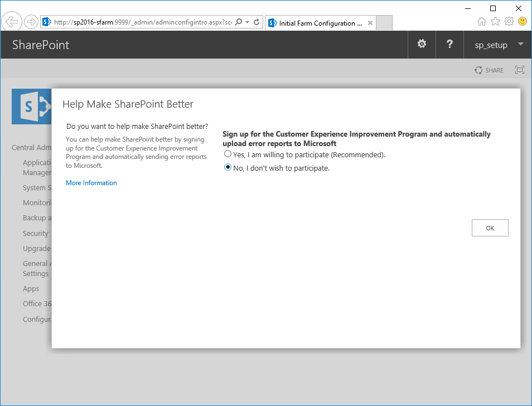Image resolution: width=532 pixels, height=406 pixels.
Task: Close the Initial Farm Configuration tab
Action: click(x=370, y=23)
